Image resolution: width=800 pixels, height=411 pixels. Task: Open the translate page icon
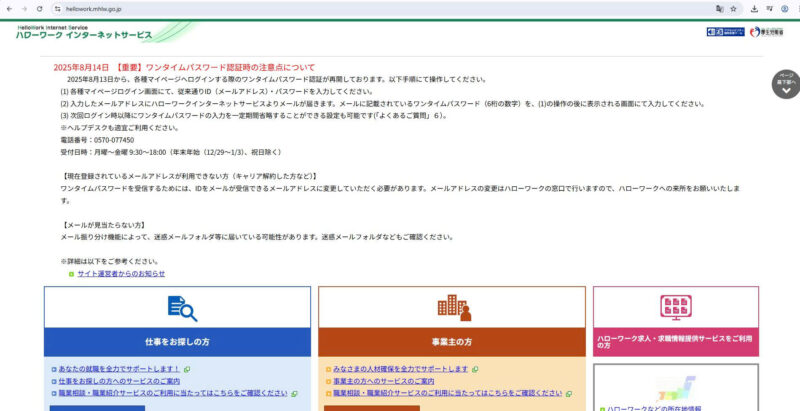(719, 9)
